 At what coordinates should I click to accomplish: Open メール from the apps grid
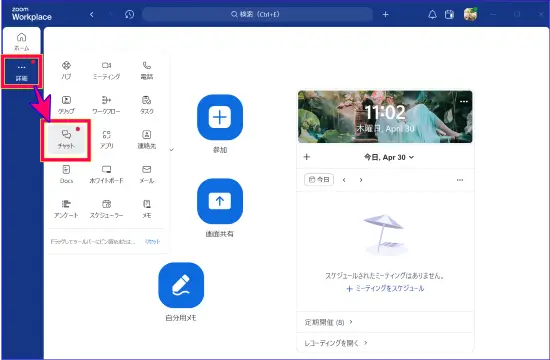(147, 174)
